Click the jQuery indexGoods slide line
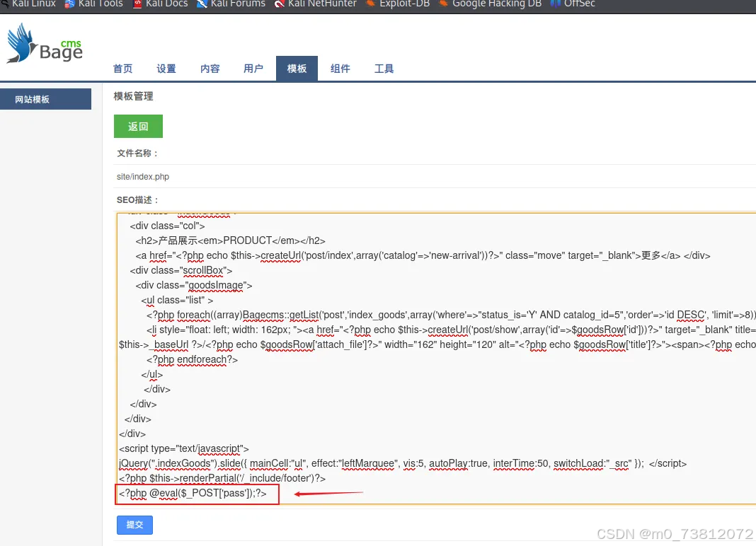Image resolution: width=756 pixels, height=546 pixels. coord(403,463)
